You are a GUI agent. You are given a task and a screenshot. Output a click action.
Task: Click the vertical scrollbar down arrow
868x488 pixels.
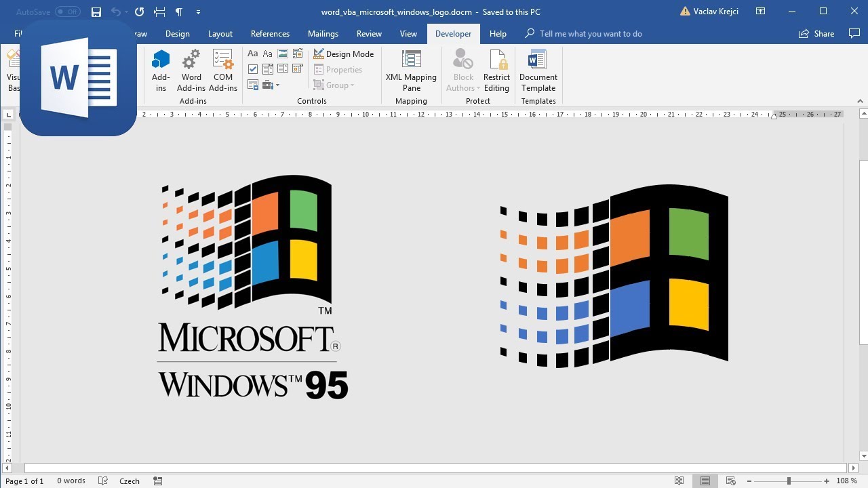pyautogui.click(x=863, y=456)
